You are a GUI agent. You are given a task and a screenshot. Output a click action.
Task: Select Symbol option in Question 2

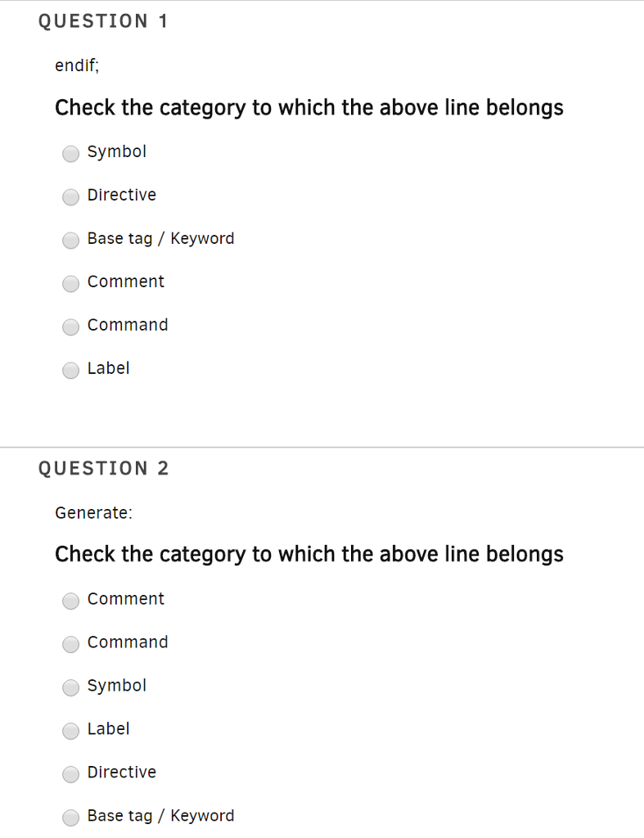[x=70, y=687]
